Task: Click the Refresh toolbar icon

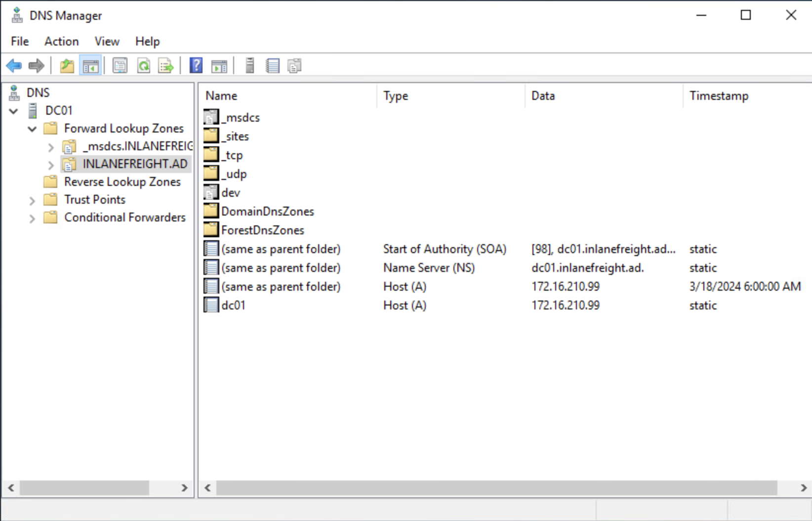Action: coord(143,66)
